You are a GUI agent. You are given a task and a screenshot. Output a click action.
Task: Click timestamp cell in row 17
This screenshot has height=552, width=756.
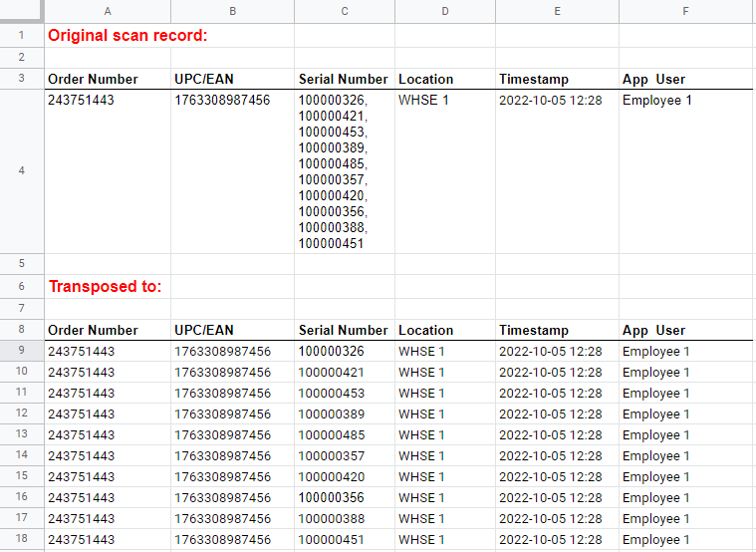557,518
